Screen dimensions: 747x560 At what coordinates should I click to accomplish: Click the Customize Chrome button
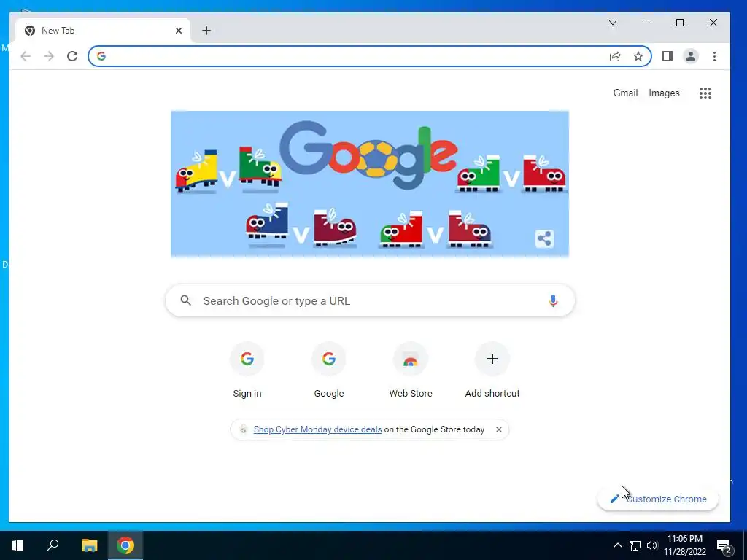(x=658, y=499)
